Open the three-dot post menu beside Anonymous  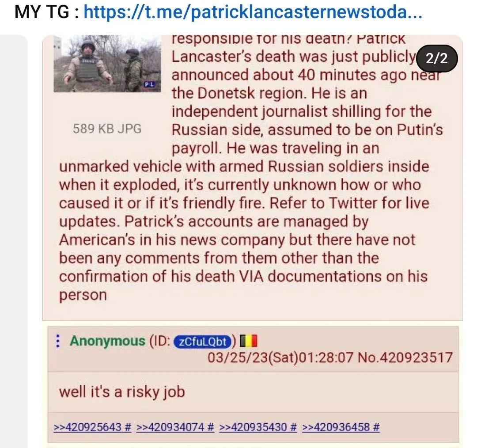58,341
